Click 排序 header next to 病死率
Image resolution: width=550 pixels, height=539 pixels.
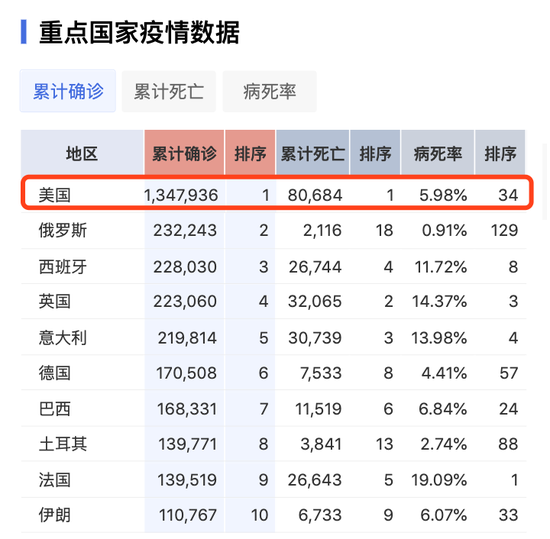pos(500,153)
